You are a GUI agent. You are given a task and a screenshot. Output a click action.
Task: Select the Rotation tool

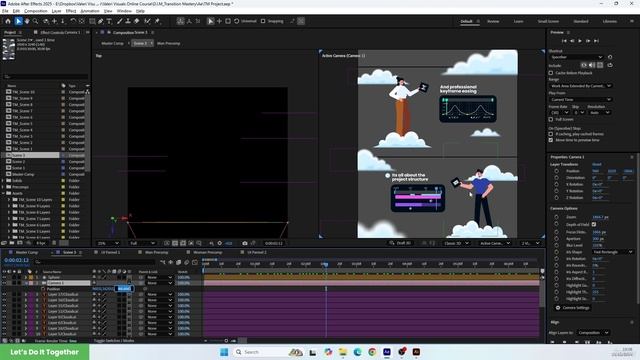tap(73, 21)
